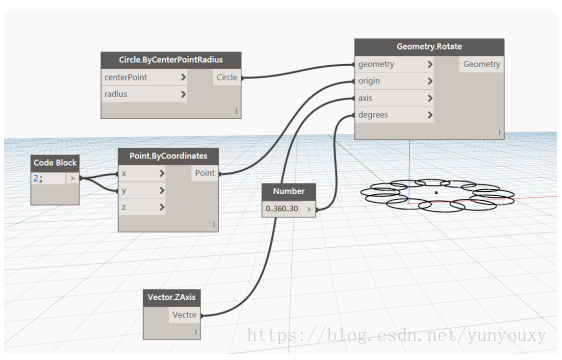Click the Circle output port
This screenshot has height=360, width=562.
click(x=227, y=77)
